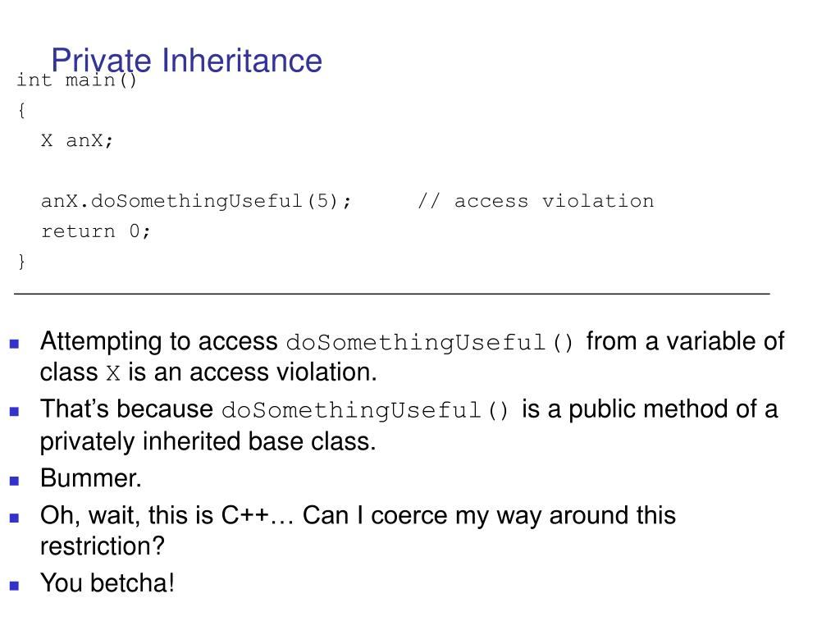Click 'doSomethingUseful()' in the second bullet

tap(365, 410)
